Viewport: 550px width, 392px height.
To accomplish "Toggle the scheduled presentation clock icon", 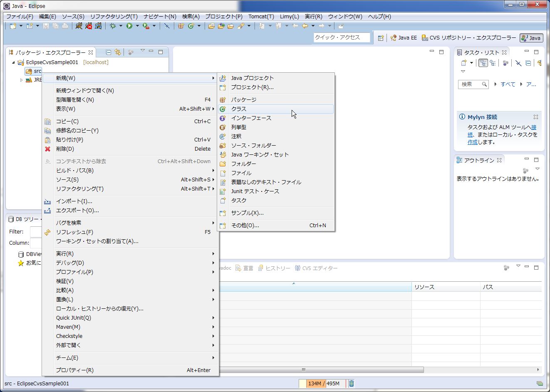I will [x=493, y=63].
